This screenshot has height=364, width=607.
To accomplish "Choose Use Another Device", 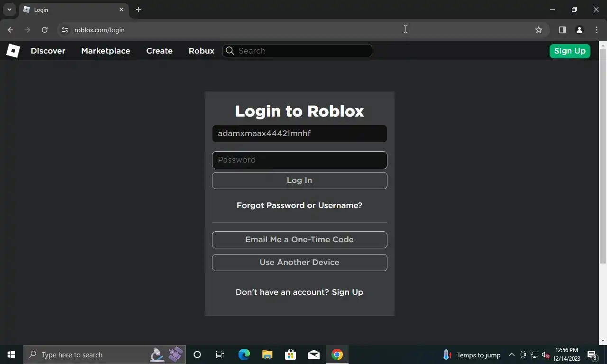I will [299, 263].
